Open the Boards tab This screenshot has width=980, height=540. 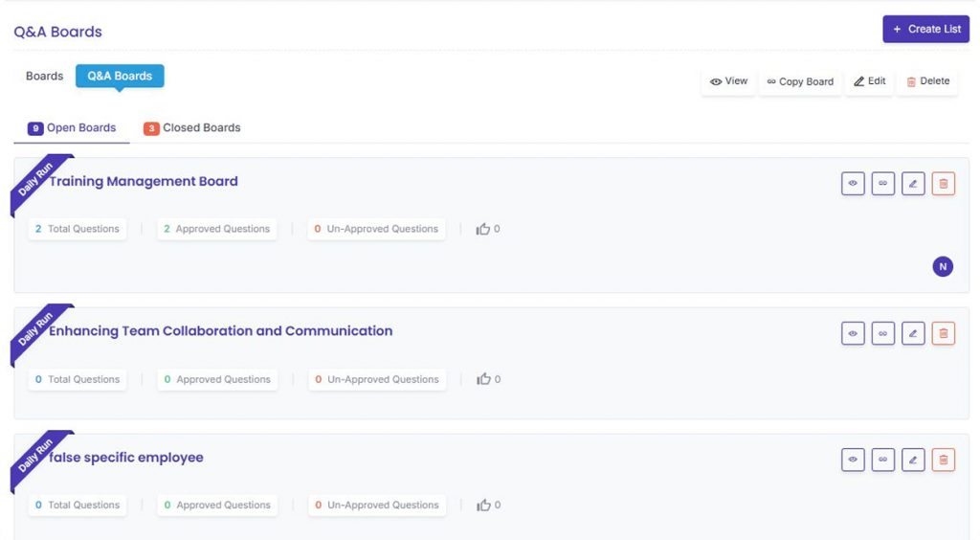tap(44, 77)
